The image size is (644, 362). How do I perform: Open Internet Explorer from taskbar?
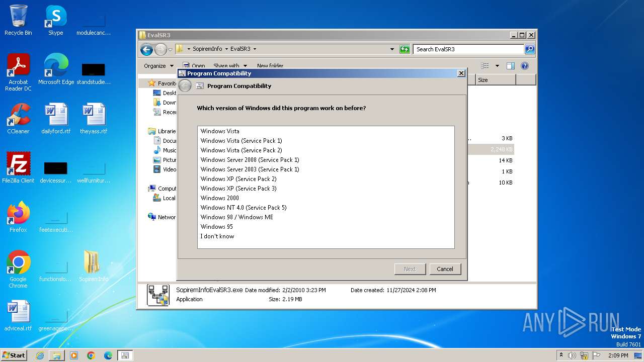[x=40, y=355]
